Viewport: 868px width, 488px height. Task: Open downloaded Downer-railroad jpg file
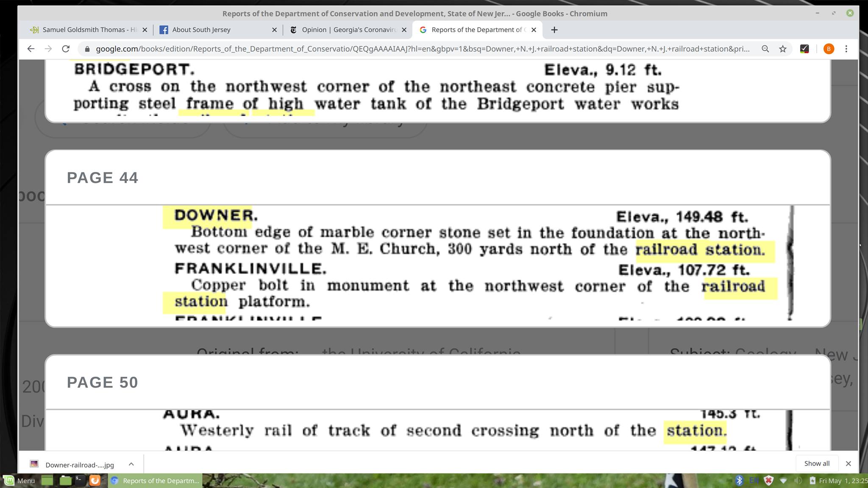pos(72,464)
